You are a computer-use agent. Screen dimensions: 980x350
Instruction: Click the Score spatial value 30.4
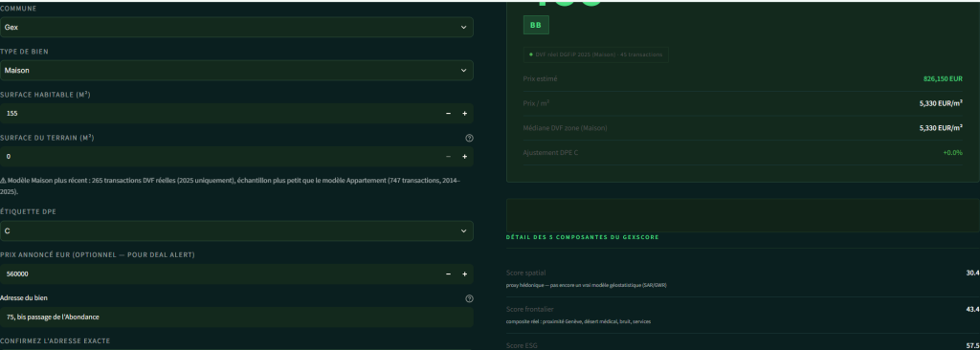972,273
